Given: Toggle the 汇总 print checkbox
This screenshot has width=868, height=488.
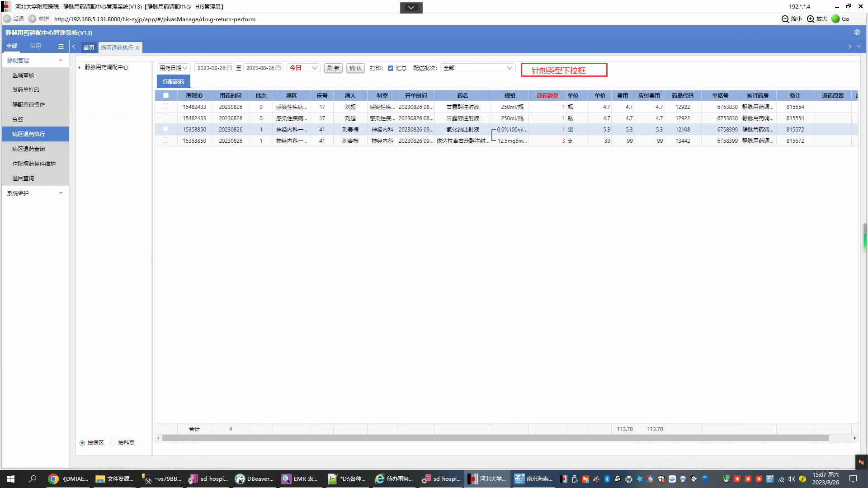Looking at the screenshot, I should [391, 68].
